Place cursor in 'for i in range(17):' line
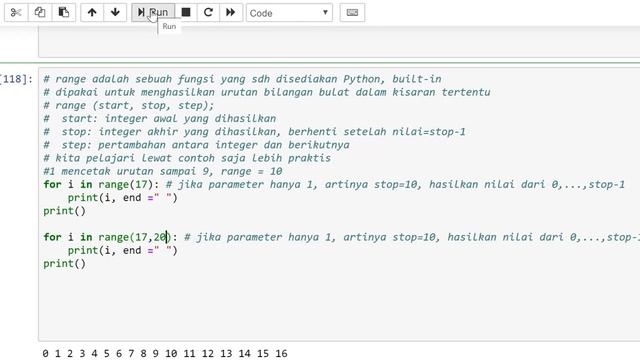This screenshot has width=640, height=360. pos(101,184)
